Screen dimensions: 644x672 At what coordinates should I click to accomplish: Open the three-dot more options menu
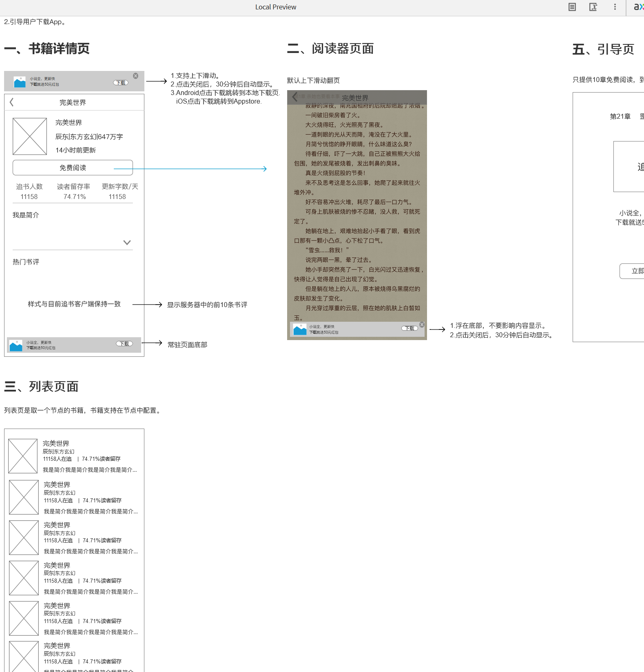[615, 7]
